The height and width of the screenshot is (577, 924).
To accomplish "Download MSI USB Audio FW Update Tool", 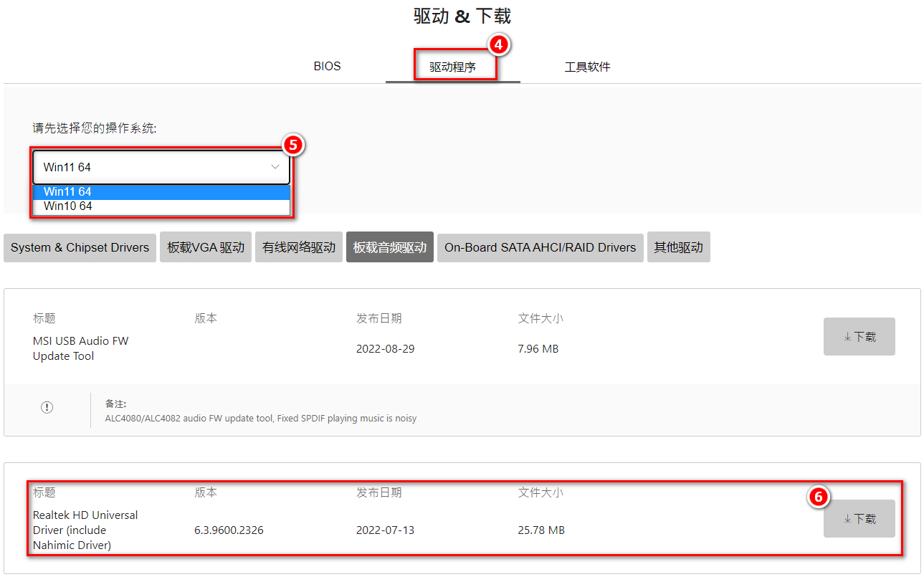I will click(x=859, y=337).
